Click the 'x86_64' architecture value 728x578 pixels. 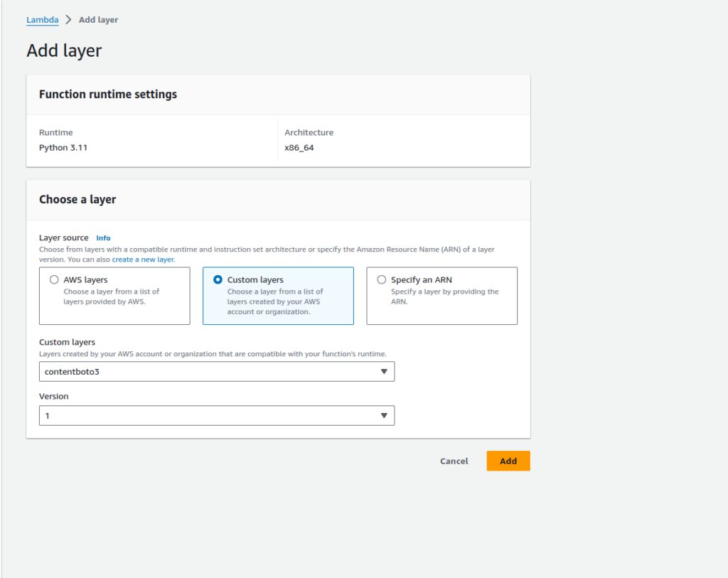pos(299,148)
